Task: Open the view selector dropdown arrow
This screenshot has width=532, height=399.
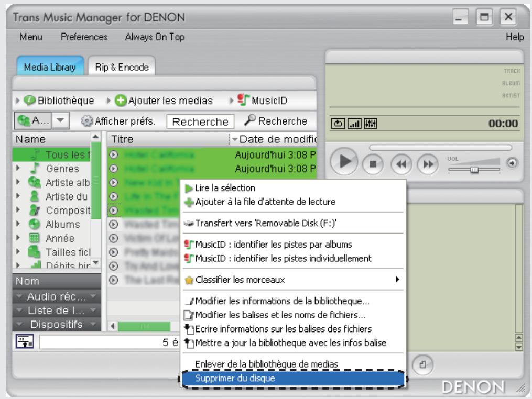Action: tap(60, 120)
